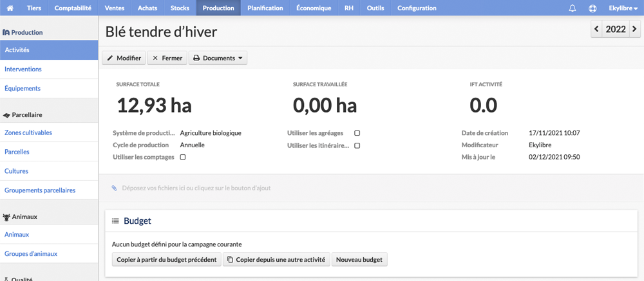Open the Documents dropdown
Viewport: 644px width, 281px height.
click(x=218, y=59)
